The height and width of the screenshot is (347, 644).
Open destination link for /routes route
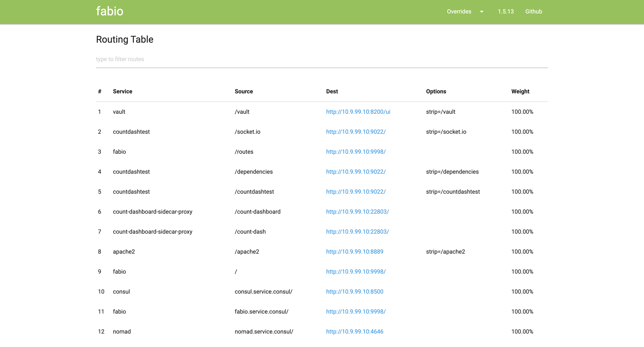(x=356, y=152)
